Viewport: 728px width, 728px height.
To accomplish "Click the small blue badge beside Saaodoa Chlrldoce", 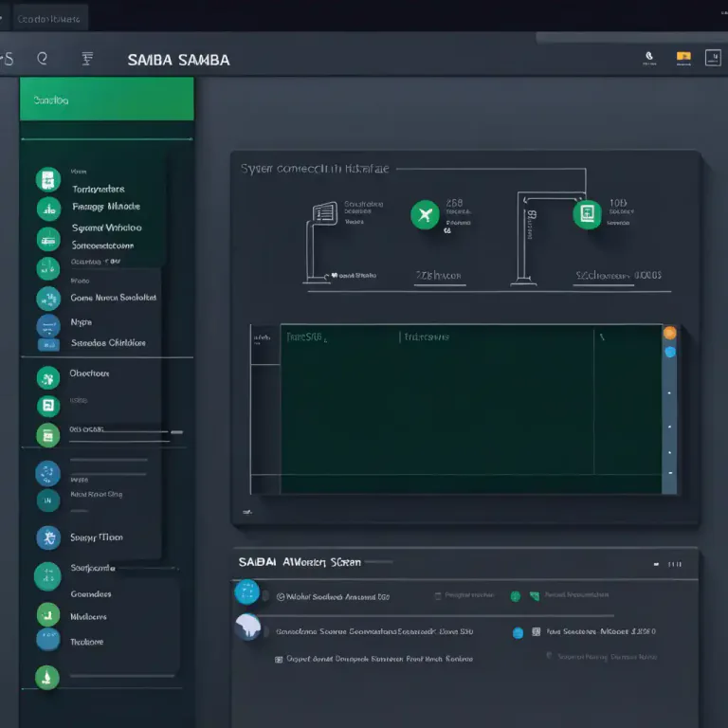I will 48,344.
